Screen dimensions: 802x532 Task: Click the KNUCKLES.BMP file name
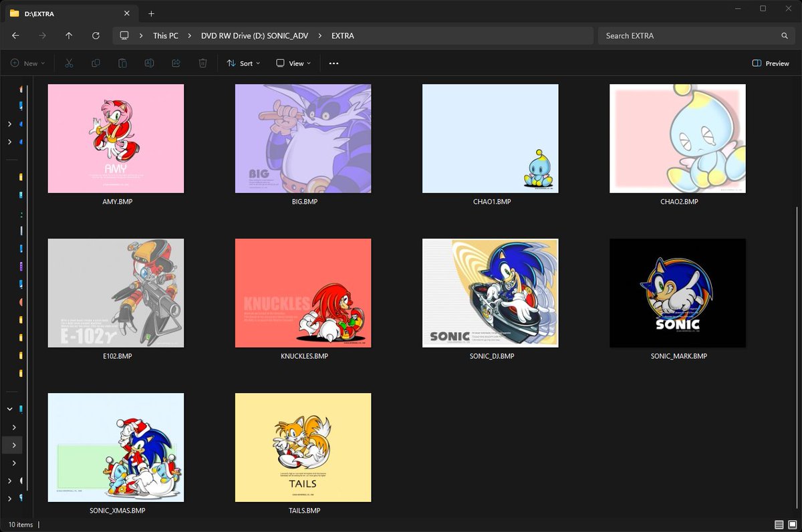(304, 356)
